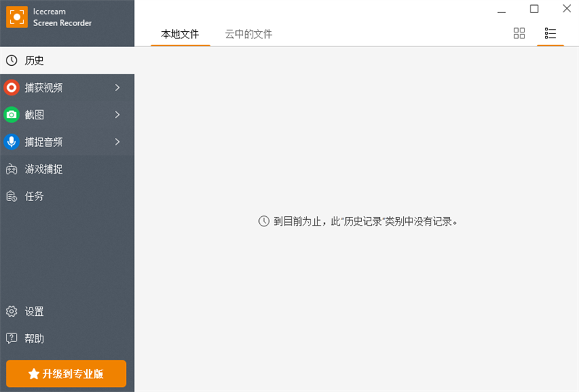Click the game capture controller icon
This screenshot has width=579, height=392.
tap(12, 169)
